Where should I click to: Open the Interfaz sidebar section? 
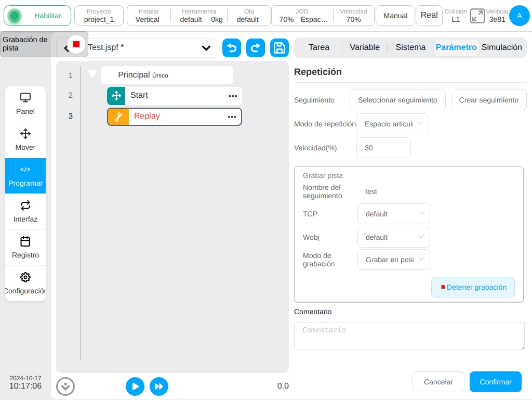click(25, 212)
